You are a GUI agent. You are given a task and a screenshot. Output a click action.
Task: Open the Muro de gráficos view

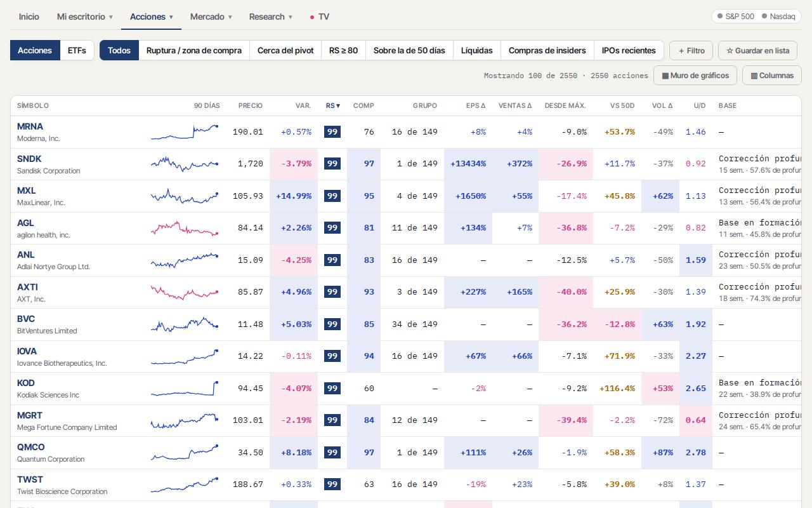coord(695,76)
